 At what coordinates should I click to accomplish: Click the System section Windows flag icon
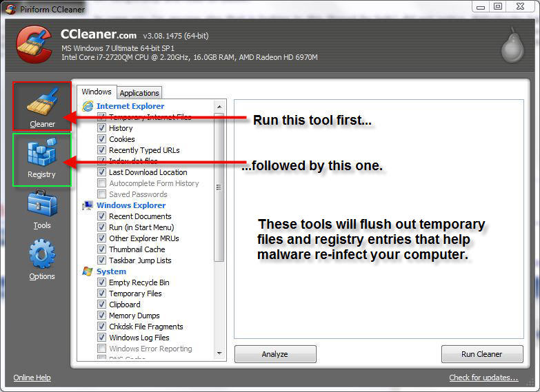88,271
